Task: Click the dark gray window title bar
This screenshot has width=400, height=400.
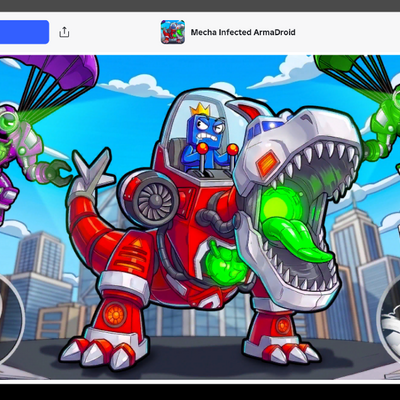Action: click(200, 6)
